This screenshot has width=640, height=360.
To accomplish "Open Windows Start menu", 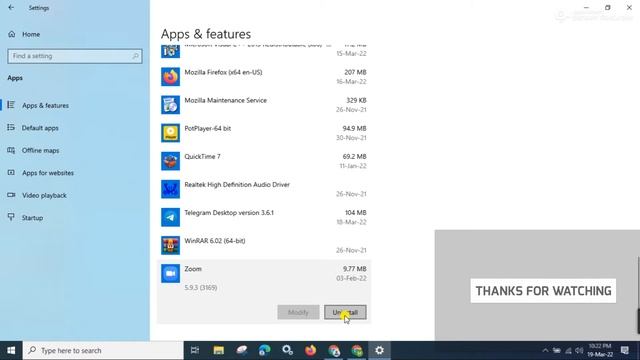I will click(x=11, y=350).
